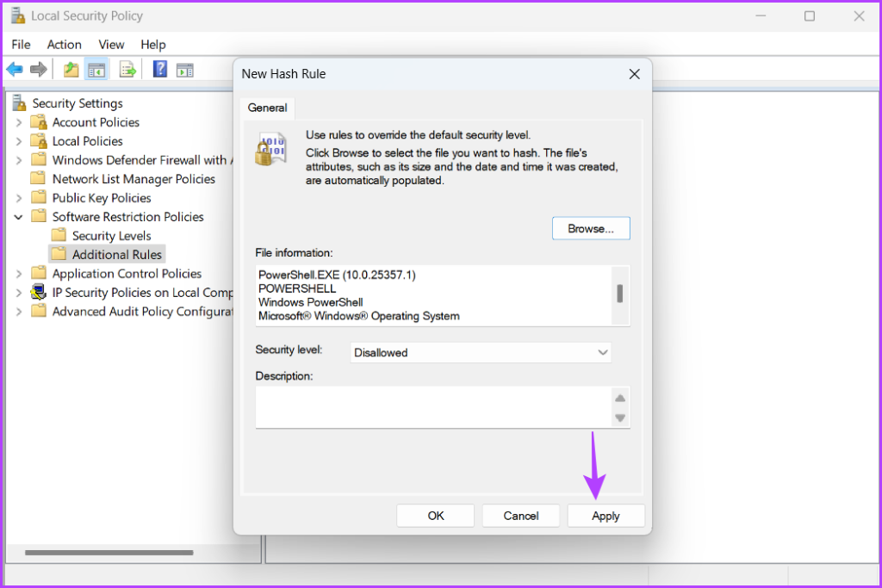882x588 pixels.
Task: Click the Apply button
Action: (606, 516)
